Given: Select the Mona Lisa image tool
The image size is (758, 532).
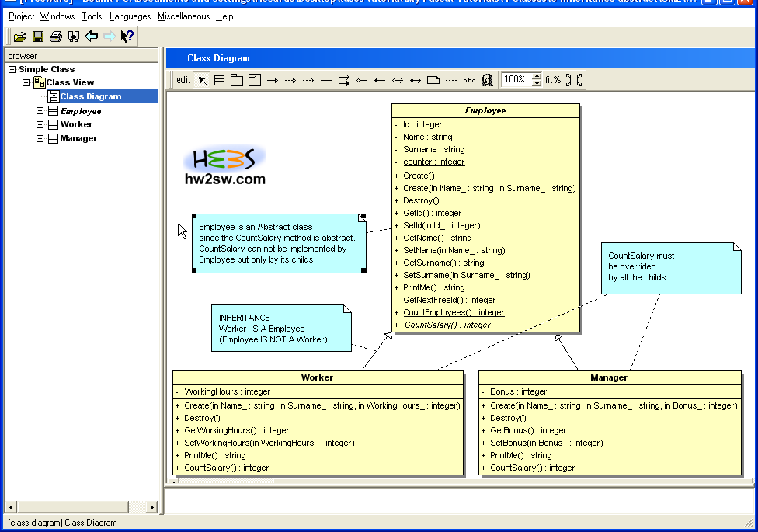Looking at the screenshot, I should coord(487,80).
